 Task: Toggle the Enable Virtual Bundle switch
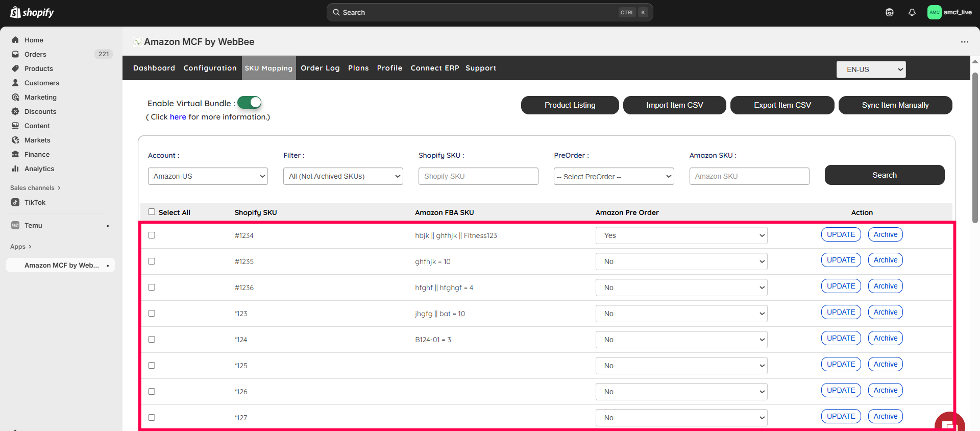[250, 103]
